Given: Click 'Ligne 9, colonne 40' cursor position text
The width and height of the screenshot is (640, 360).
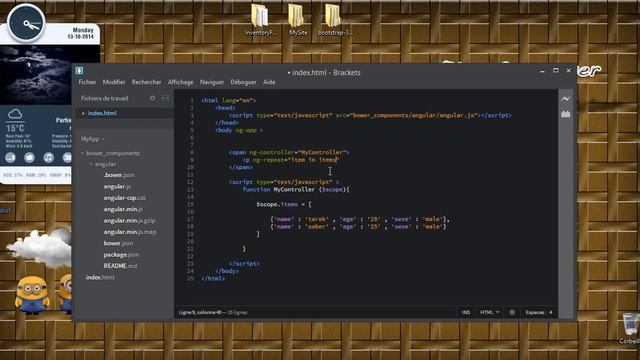Looking at the screenshot, I should click(200, 312).
